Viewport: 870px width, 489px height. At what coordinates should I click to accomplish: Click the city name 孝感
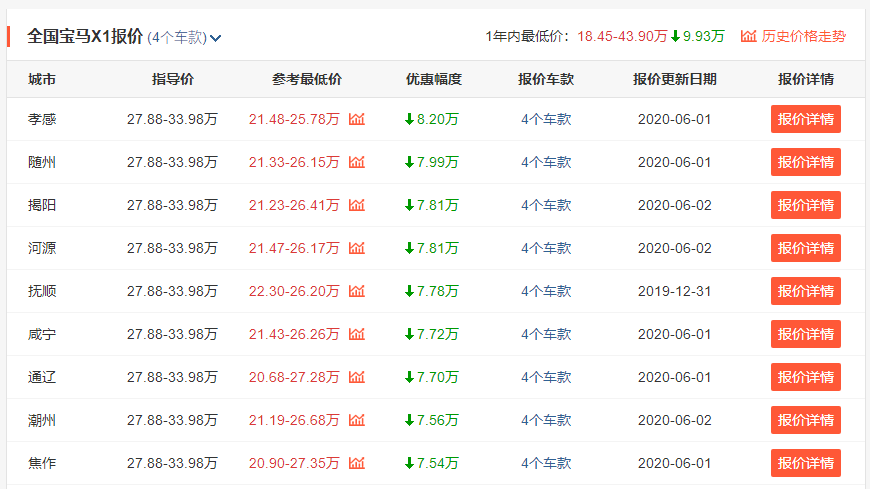point(42,119)
